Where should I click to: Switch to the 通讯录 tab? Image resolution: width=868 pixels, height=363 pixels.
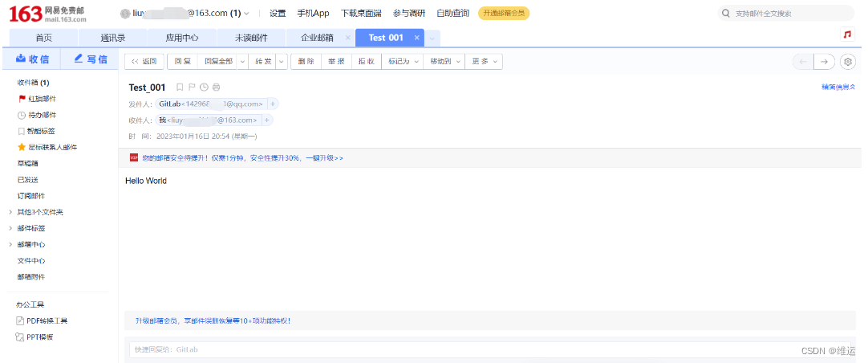tap(113, 38)
